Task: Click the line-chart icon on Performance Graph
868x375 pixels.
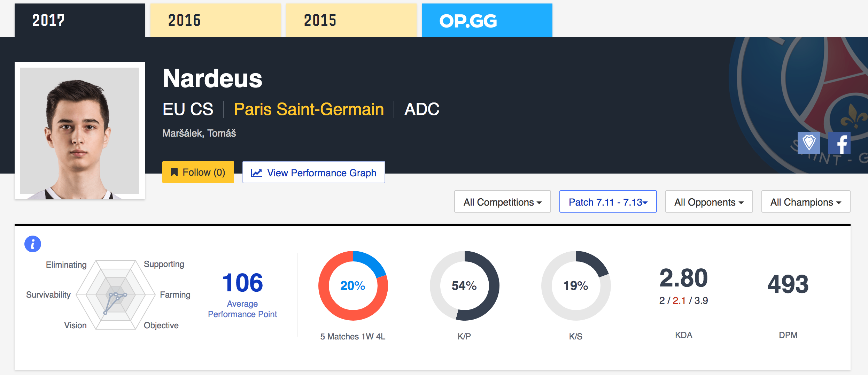Action: coord(256,173)
